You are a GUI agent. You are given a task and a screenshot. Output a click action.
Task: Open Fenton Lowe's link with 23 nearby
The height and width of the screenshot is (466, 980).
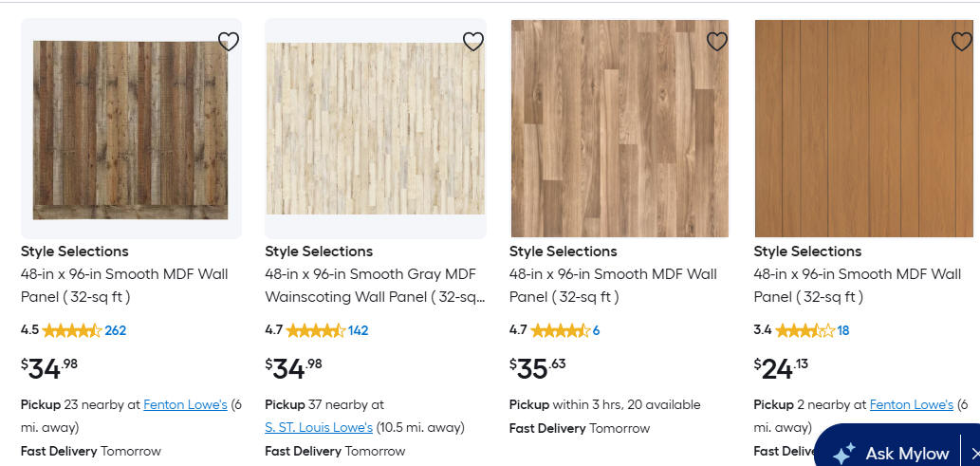pos(185,404)
